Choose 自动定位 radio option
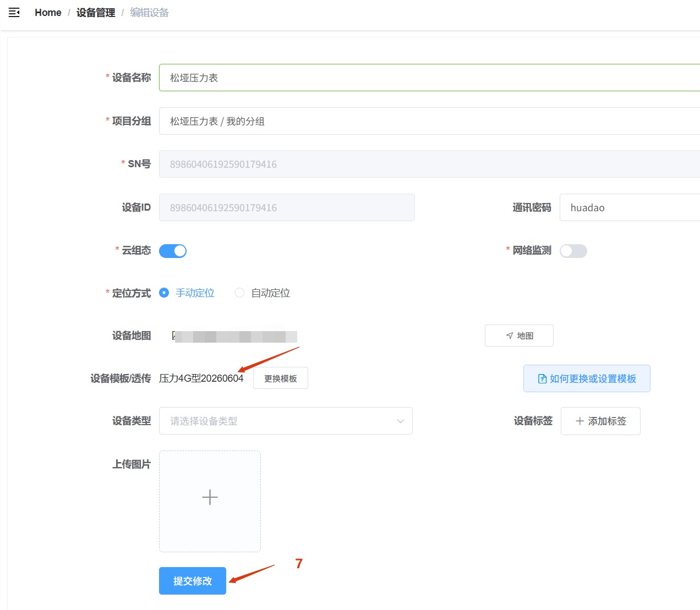This screenshot has height=610, width=700. pos(262,293)
